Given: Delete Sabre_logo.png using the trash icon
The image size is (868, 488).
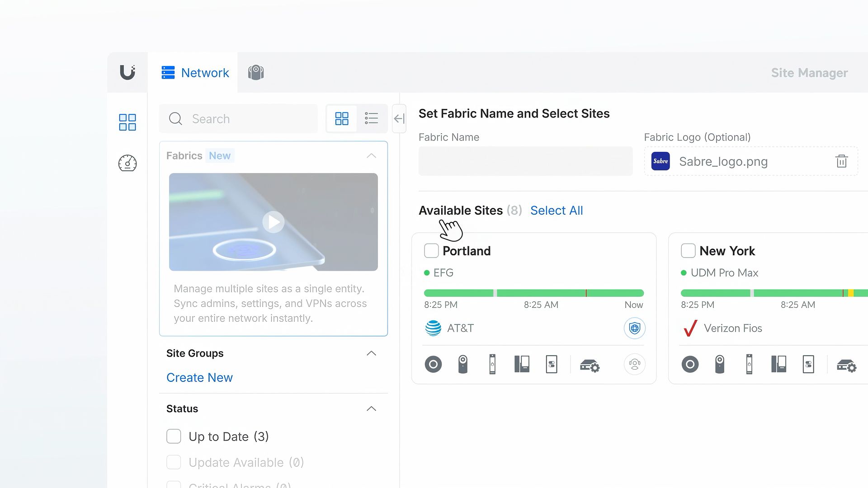Looking at the screenshot, I should pyautogui.click(x=841, y=161).
